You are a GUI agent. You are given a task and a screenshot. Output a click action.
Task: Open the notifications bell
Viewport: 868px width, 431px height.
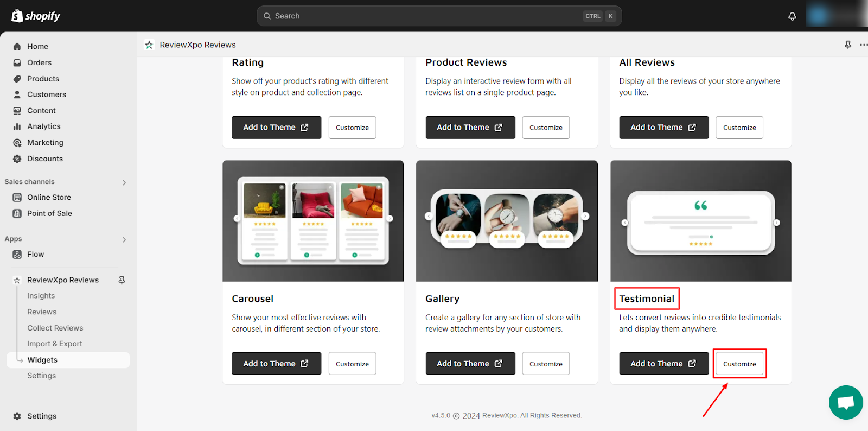coord(792,16)
